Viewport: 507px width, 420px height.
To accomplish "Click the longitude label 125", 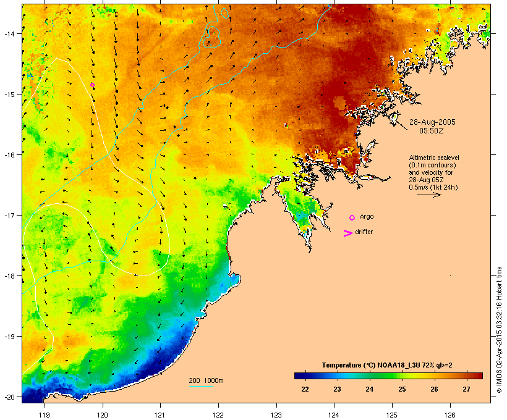I will point(392,415).
